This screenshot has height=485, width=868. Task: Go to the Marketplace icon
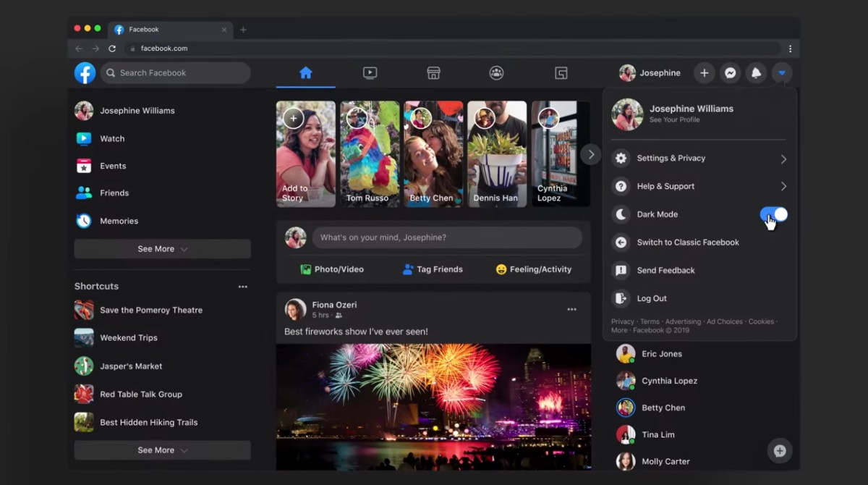click(x=433, y=73)
